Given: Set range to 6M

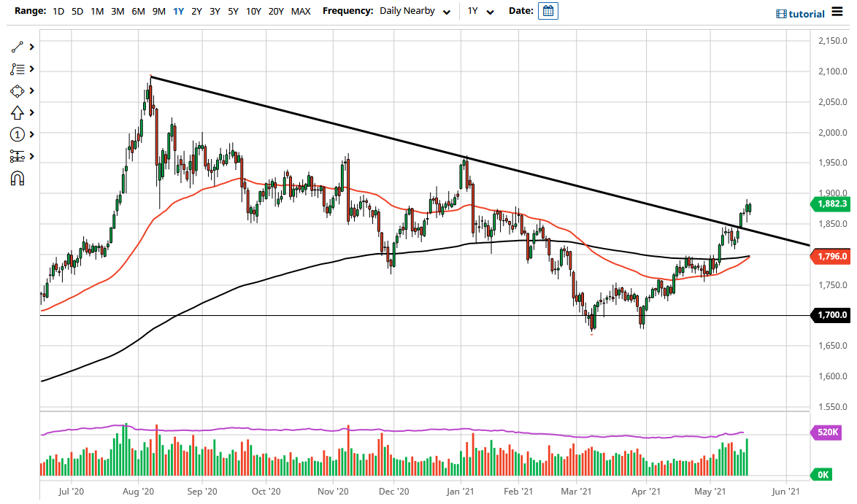Looking at the screenshot, I should coord(138,12).
